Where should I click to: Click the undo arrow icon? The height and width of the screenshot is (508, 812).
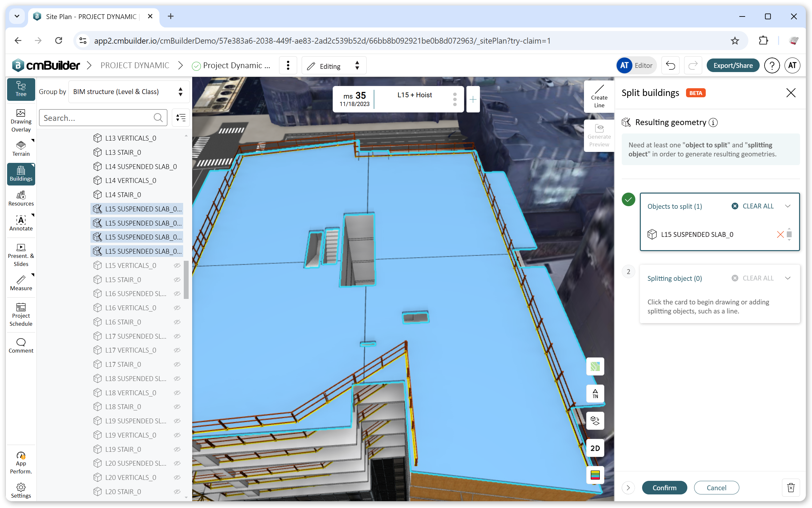(x=670, y=66)
